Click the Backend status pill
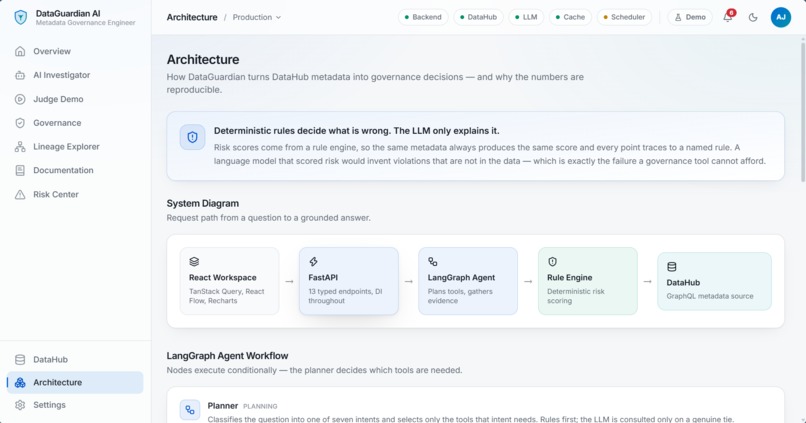 point(423,17)
